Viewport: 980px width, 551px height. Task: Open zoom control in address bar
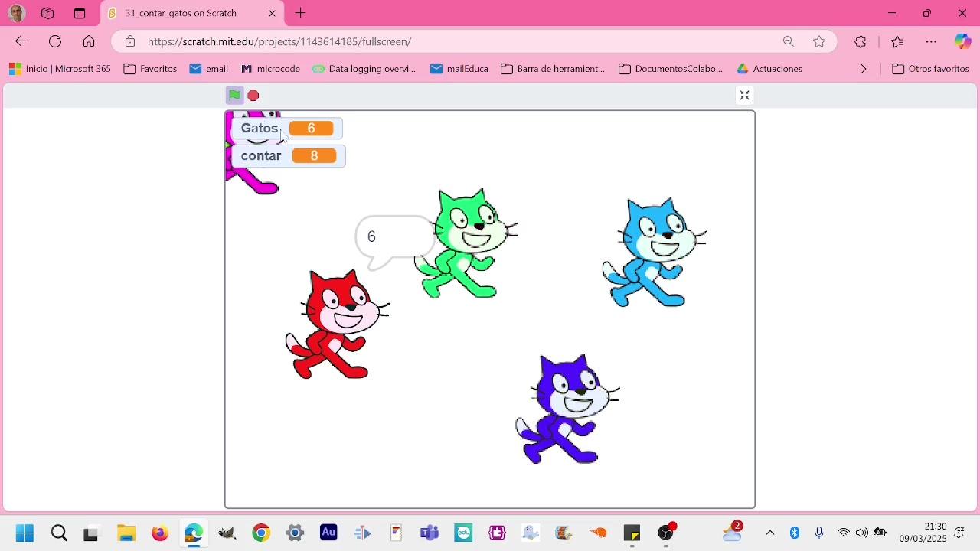(x=789, y=42)
